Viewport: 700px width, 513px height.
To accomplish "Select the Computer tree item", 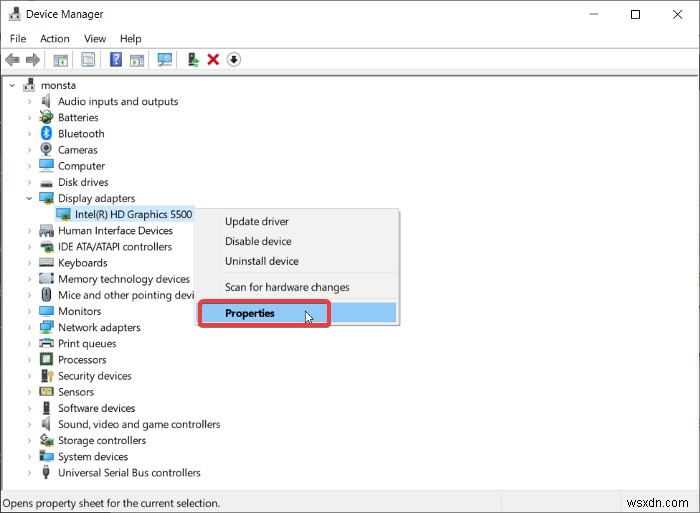I will pyautogui.click(x=81, y=166).
